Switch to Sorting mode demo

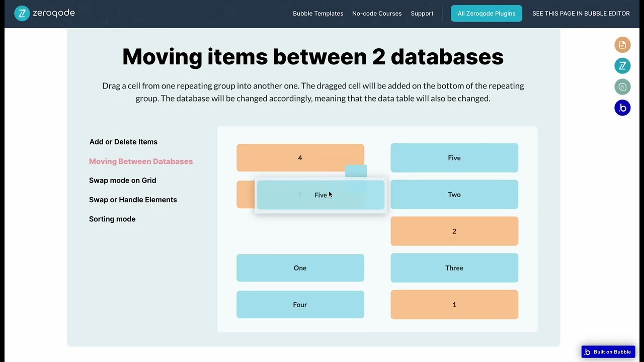112,219
